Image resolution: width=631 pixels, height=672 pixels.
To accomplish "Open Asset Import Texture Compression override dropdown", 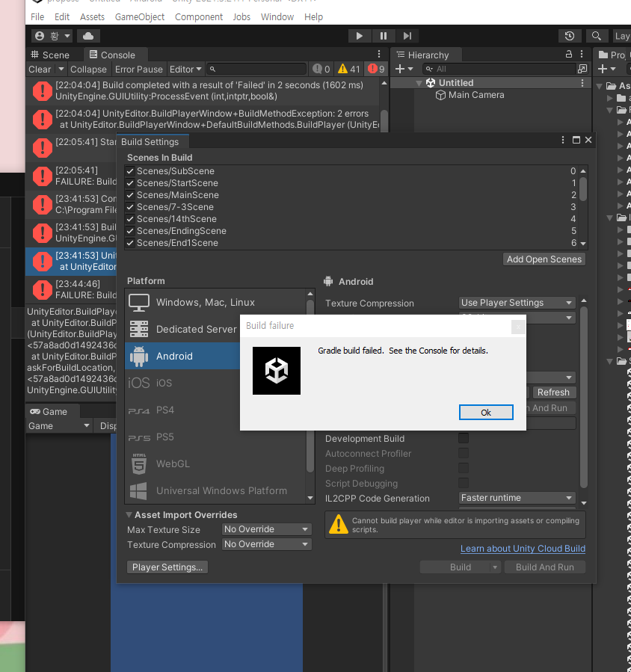I will 266,544.
